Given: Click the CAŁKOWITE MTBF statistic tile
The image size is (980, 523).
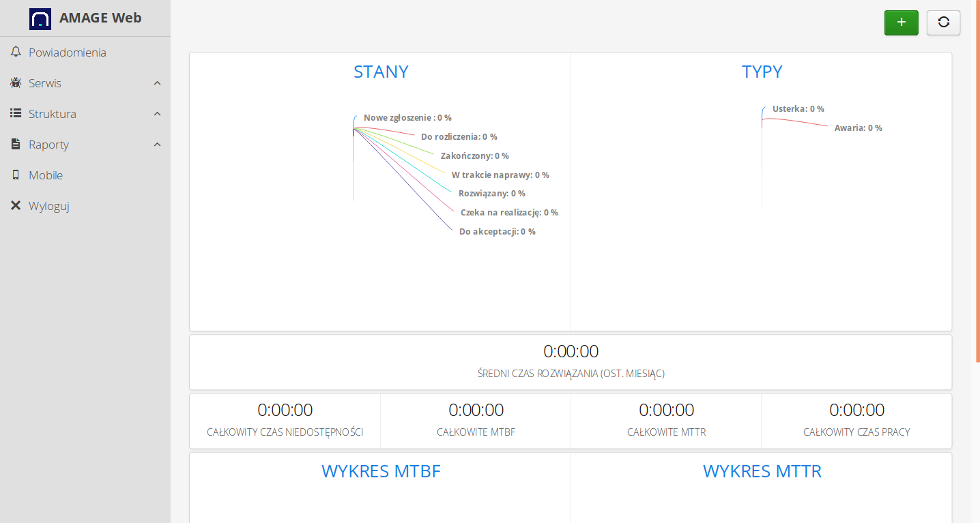Looking at the screenshot, I should pyautogui.click(x=476, y=419).
